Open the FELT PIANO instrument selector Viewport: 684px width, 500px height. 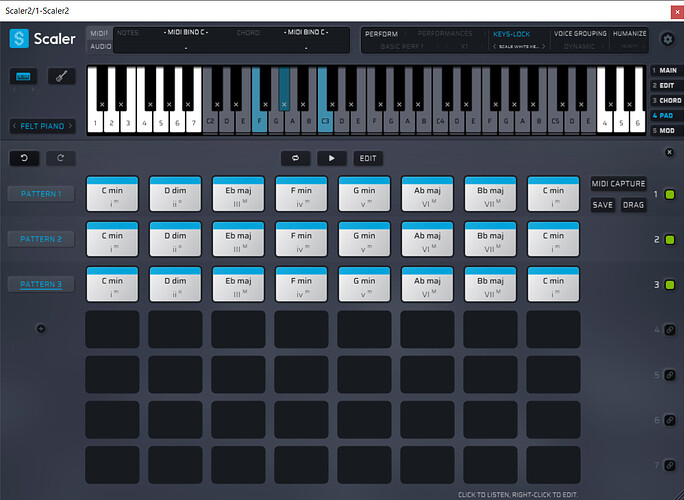[x=42, y=126]
